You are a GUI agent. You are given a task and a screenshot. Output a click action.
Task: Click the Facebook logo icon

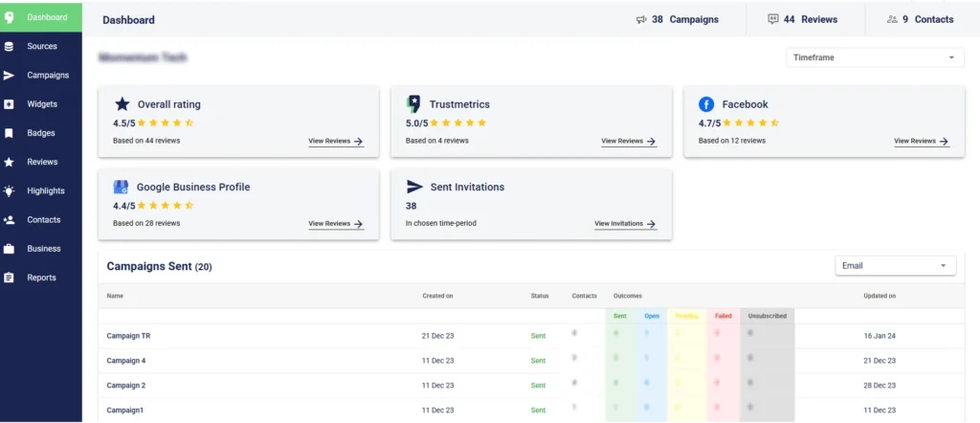point(706,104)
